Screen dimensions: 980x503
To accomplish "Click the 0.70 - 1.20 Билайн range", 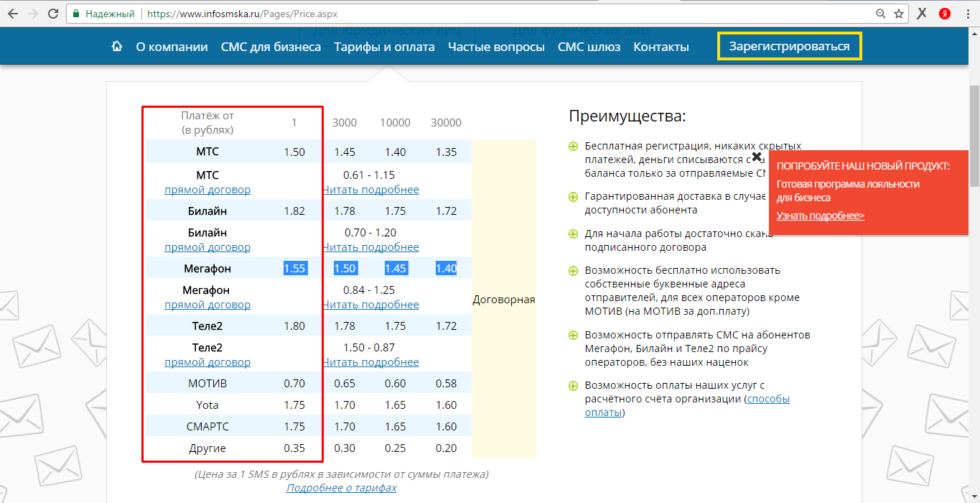I will pos(369,232).
